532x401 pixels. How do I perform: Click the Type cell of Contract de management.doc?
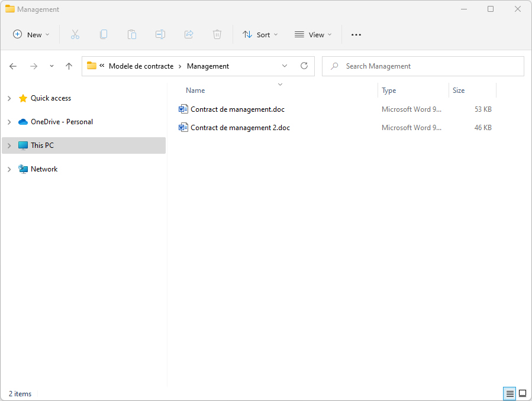point(411,109)
